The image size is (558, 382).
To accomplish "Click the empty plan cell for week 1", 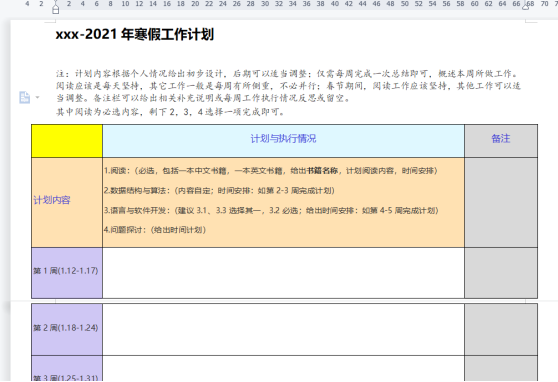I will pos(283,273).
